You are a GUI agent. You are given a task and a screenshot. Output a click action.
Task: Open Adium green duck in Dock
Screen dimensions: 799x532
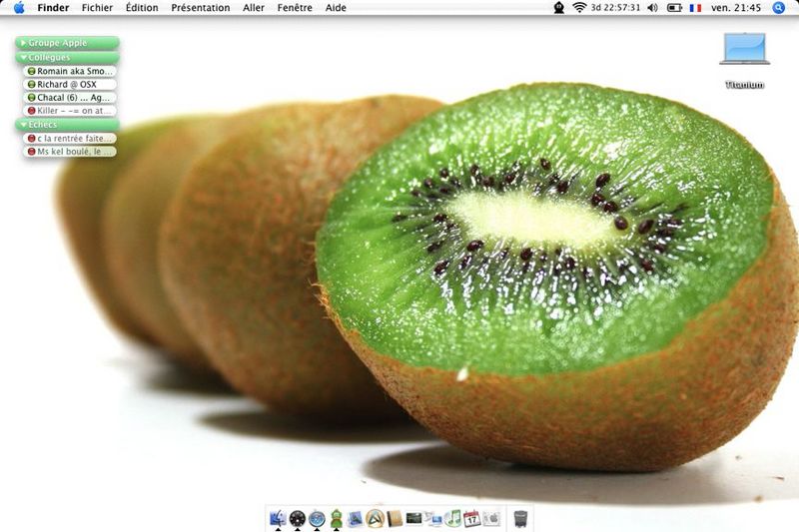point(336,519)
